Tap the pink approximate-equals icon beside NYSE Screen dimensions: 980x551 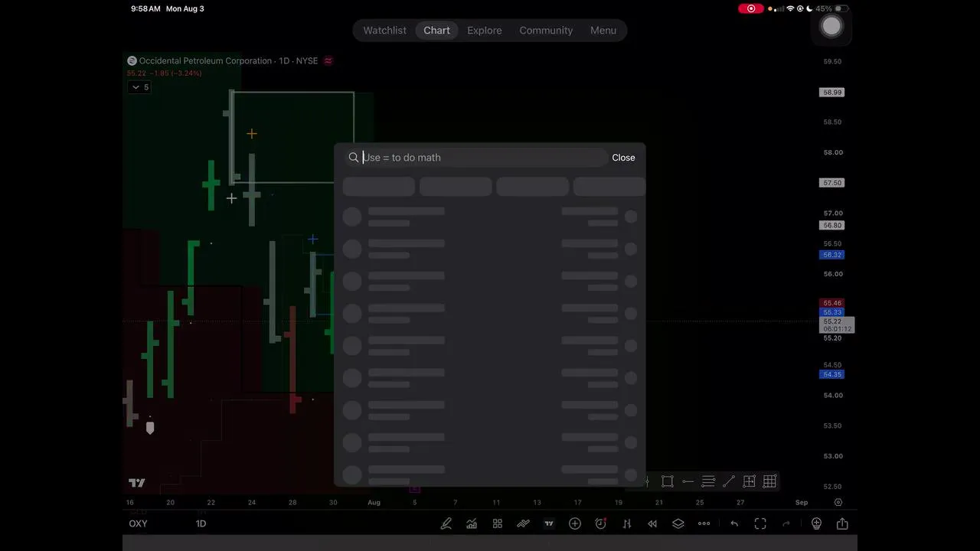pyautogui.click(x=328, y=60)
